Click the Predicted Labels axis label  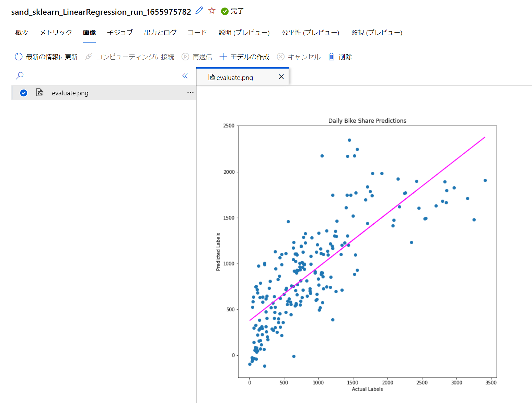pos(218,252)
